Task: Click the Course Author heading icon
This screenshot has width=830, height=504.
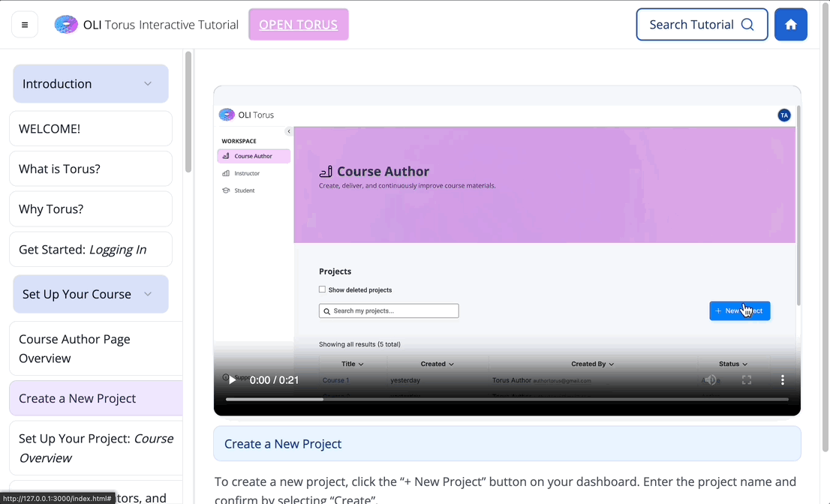Action: click(x=326, y=171)
